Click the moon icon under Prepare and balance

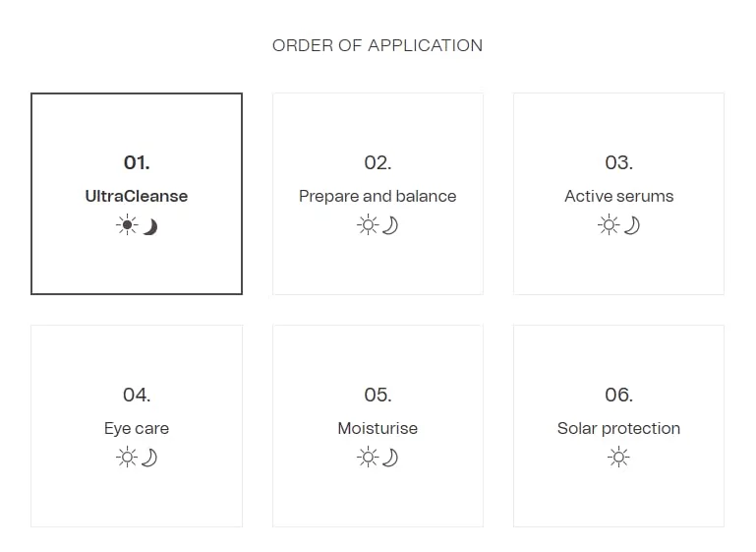pos(390,225)
